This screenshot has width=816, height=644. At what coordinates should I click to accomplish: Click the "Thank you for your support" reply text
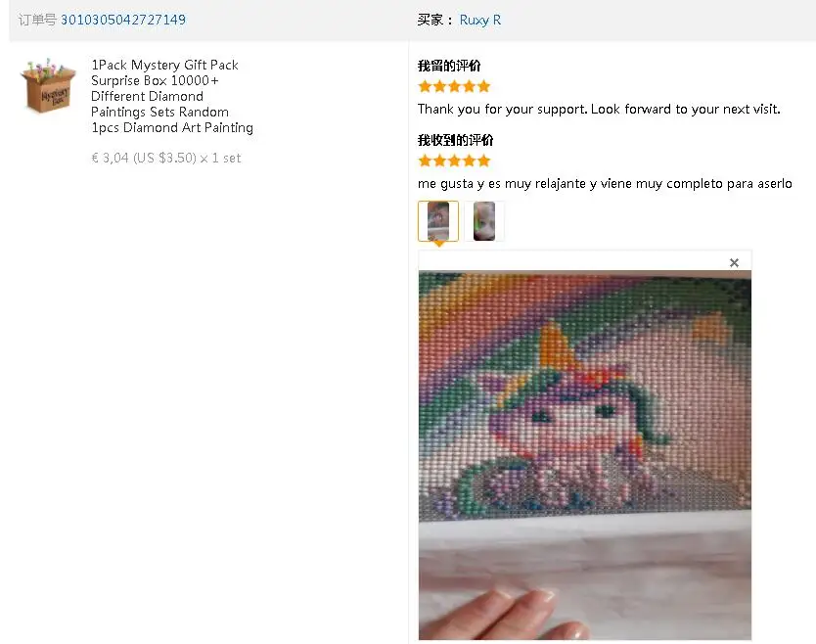click(599, 109)
